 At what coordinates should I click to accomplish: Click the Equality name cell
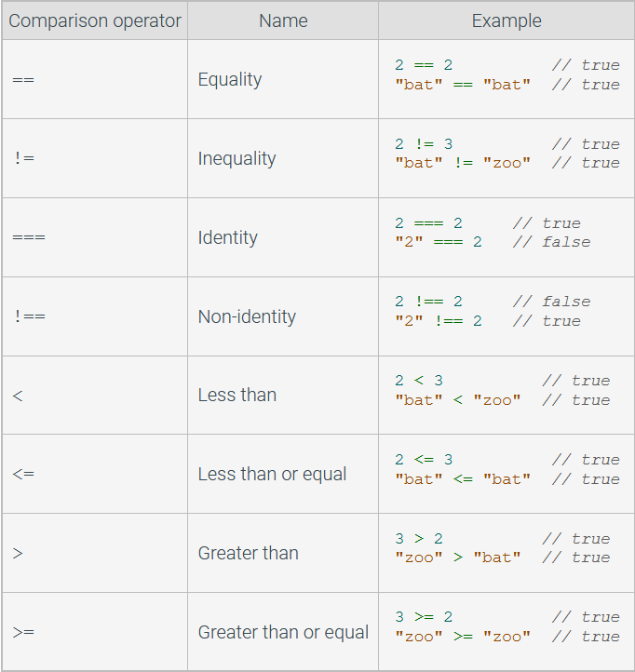point(283,79)
